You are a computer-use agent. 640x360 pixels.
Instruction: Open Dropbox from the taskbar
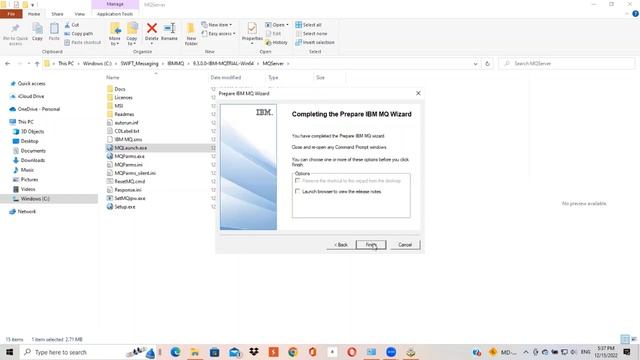click(x=254, y=352)
